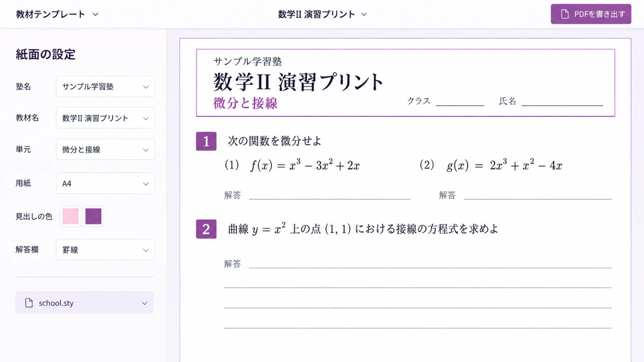The height and width of the screenshot is (362, 644).
Task: Select the pink heading color swatch
Action: pos(70,216)
